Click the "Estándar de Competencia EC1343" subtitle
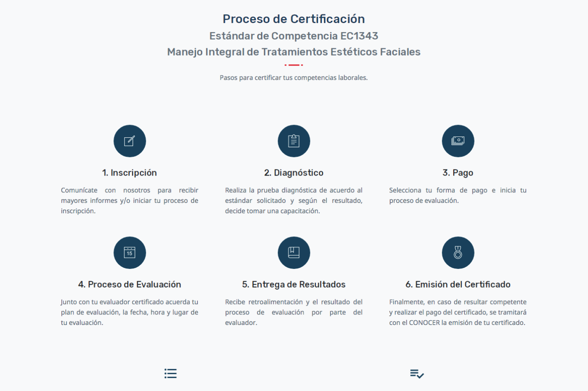 click(294, 36)
